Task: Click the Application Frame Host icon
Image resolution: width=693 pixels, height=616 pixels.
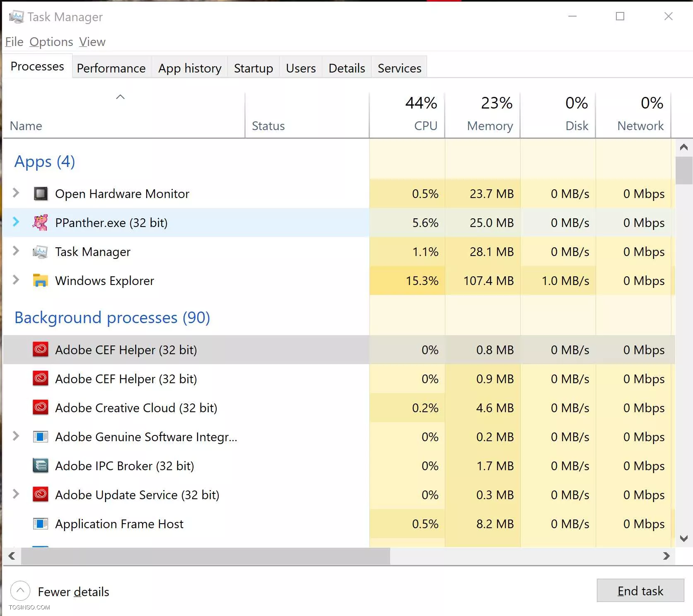Action: [41, 524]
